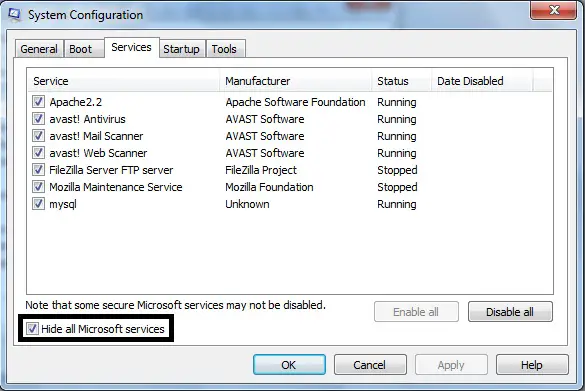Click the Cancel button
The height and width of the screenshot is (391, 585).
(370, 365)
